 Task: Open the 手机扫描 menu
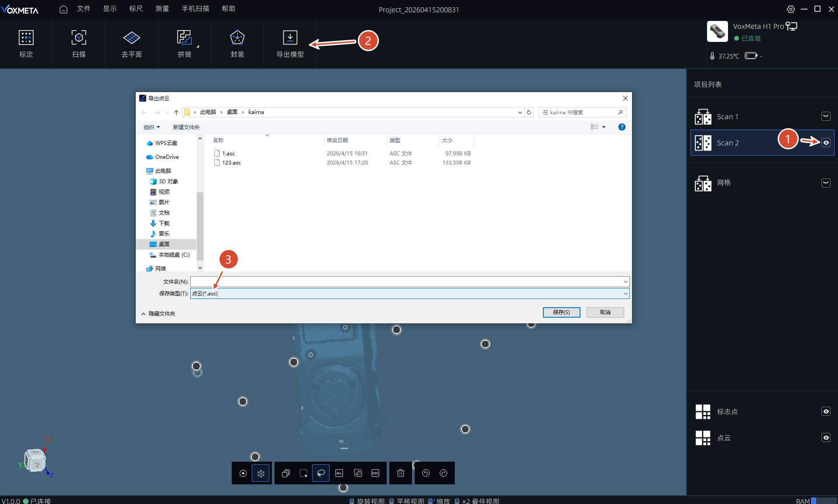point(195,9)
